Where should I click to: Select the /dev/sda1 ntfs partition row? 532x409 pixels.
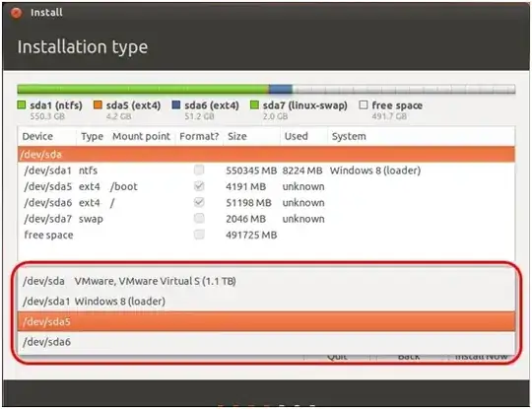point(266,170)
